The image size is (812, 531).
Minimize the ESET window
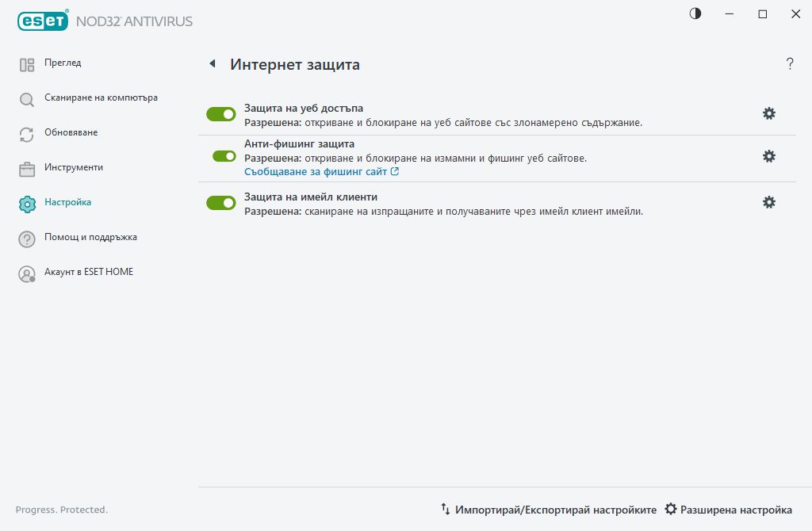point(730,14)
